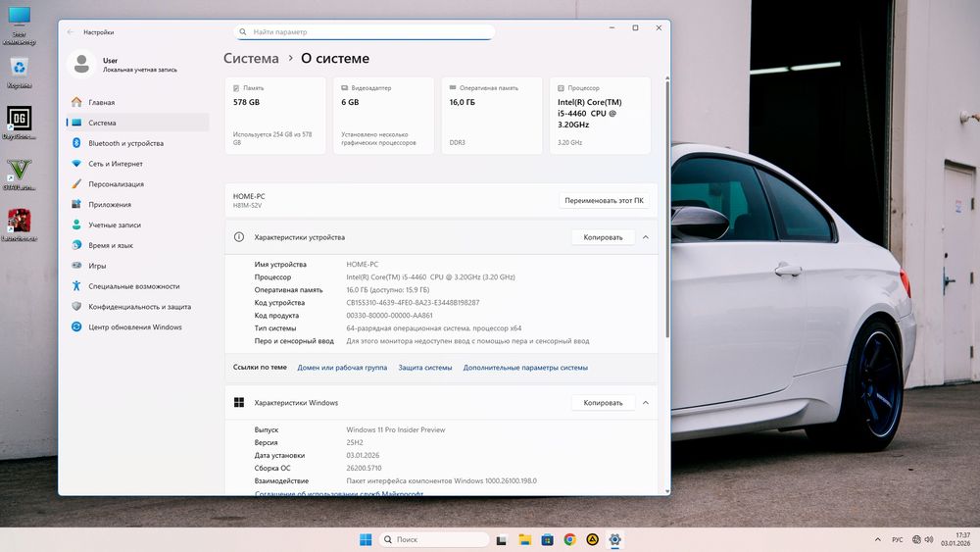Screen dimensions: 980x552
Task: Open Домен или рабочая группа link
Action: coord(342,368)
